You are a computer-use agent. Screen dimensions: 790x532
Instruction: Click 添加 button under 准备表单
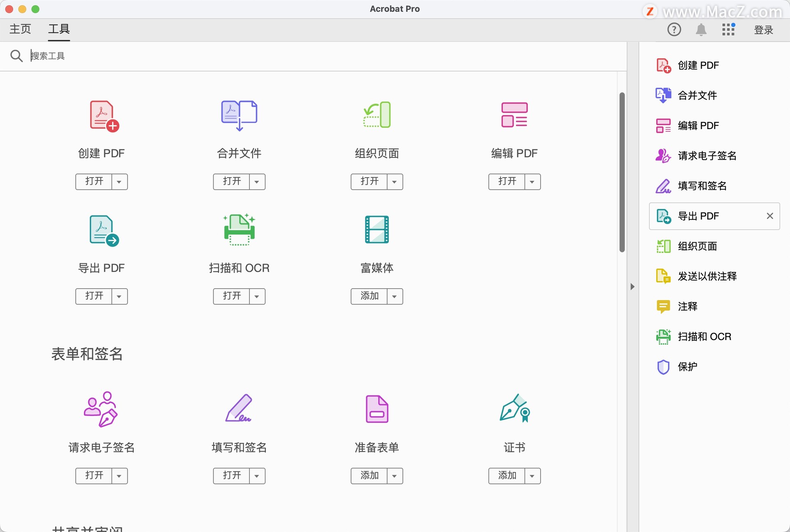tap(369, 476)
